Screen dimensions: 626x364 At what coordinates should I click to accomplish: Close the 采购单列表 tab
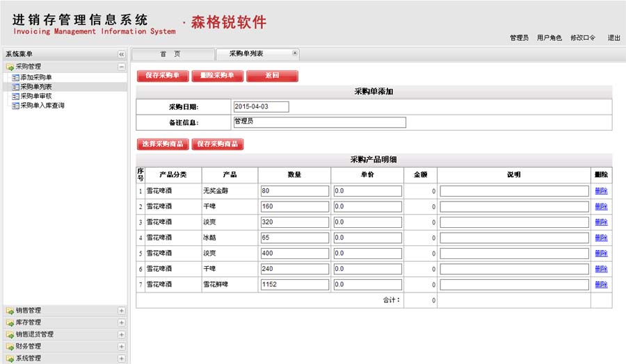click(x=295, y=53)
